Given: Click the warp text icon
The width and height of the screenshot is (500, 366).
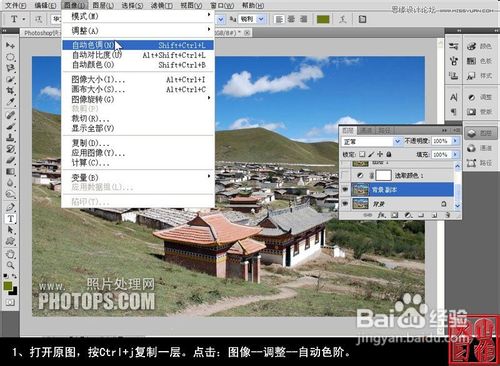Looking at the screenshot, I should [x=343, y=19].
